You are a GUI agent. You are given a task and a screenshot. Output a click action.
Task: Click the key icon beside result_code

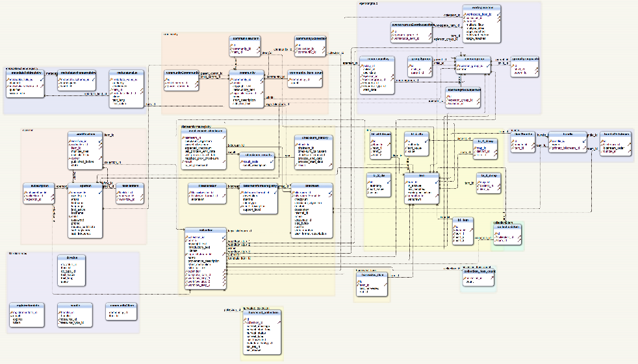(x=242, y=162)
